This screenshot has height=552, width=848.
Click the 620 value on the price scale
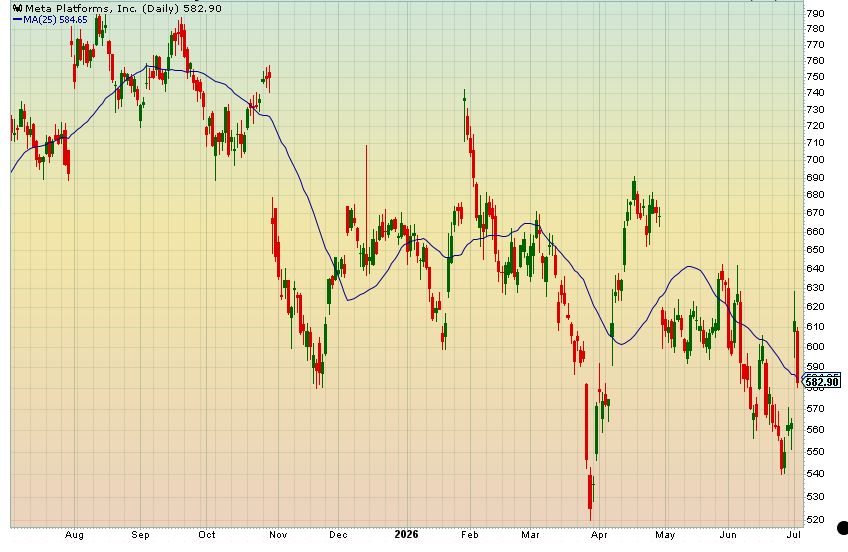click(815, 307)
